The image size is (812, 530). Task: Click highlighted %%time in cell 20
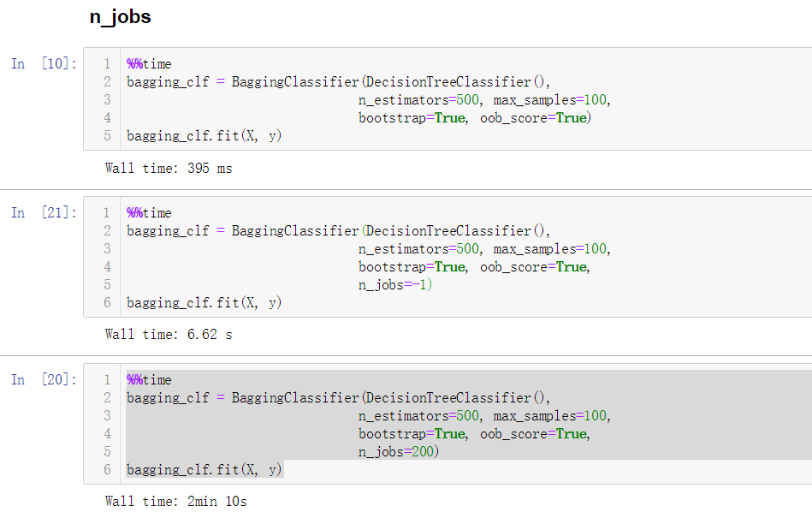pyautogui.click(x=149, y=380)
